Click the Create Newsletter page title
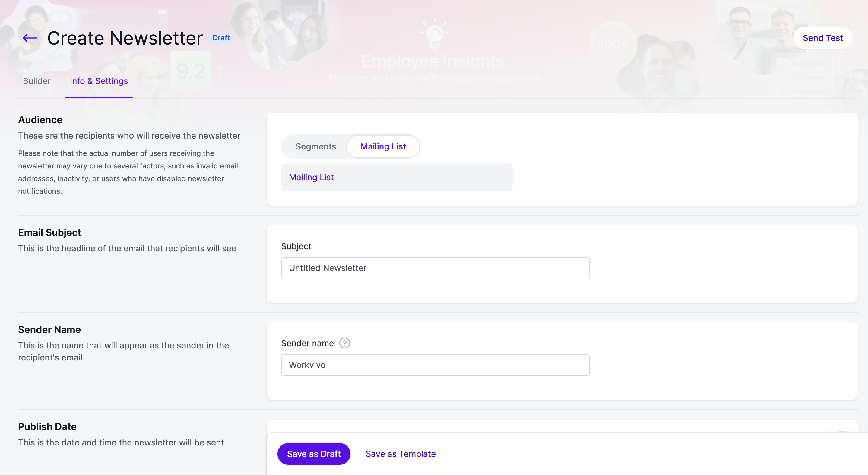Screen dimensions: 868x475 tap(125, 38)
